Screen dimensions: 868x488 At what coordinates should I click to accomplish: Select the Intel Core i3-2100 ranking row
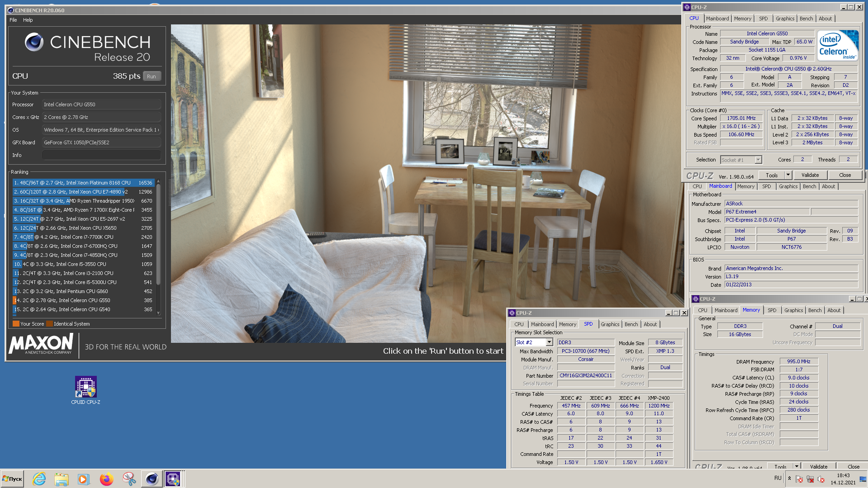(x=83, y=273)
